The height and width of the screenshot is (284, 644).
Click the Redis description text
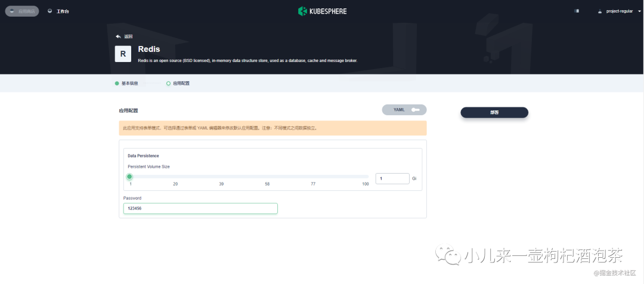[x=247, y=60]
